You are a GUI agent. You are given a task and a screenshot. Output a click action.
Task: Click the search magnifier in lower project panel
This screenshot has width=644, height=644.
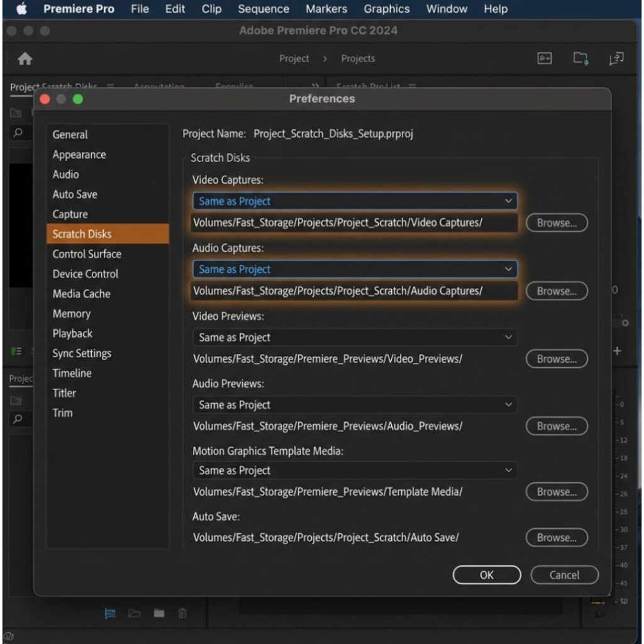(x=18, y=418)
